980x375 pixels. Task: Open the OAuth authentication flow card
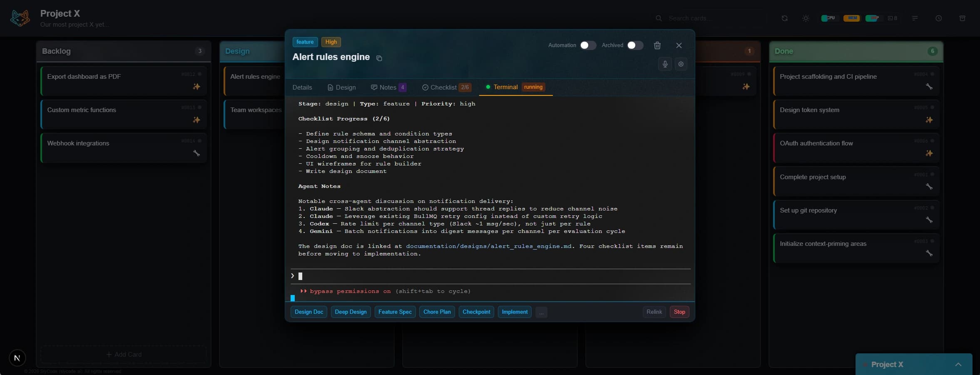click(856, 148)
